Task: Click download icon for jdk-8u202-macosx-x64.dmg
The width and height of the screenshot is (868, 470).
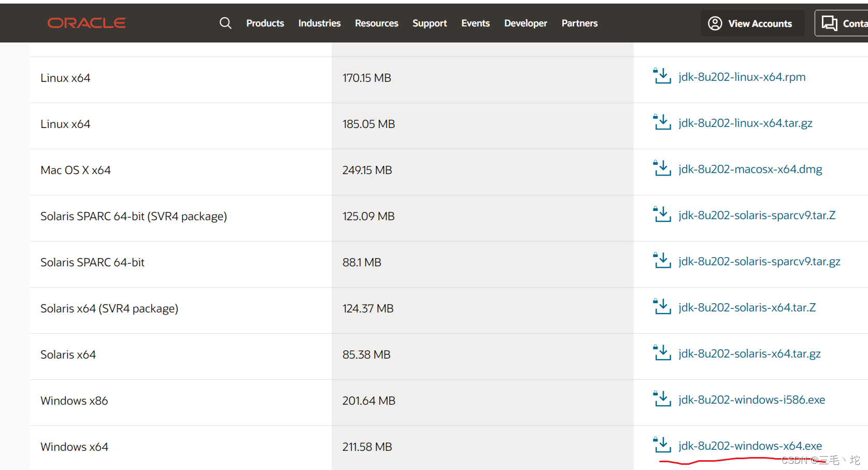Action: pyautogui.click(x=662, y=168)
